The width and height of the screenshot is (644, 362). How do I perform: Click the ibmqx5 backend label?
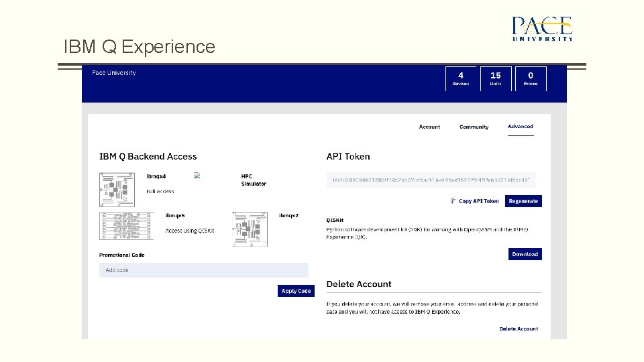[175, 215]
